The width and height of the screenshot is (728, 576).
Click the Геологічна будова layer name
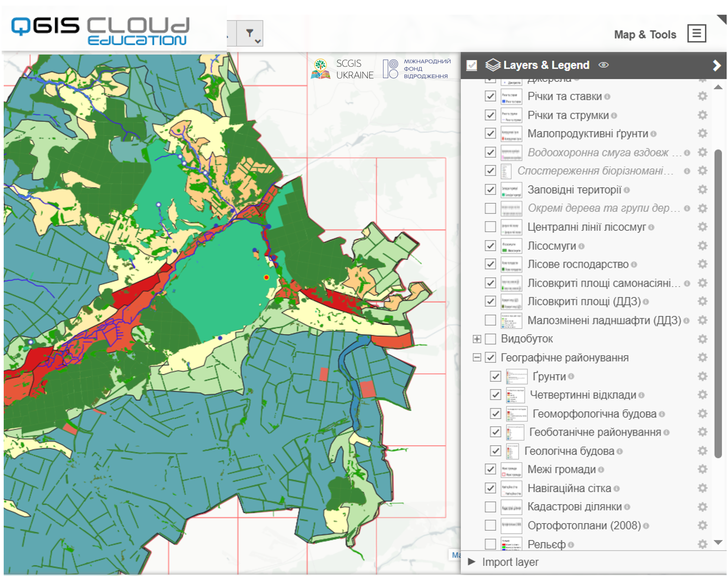[x=569, y=451]
